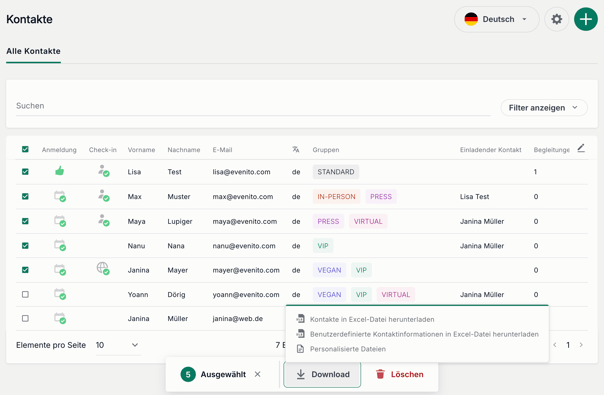Image resolution: width=604 pixels, height=395 pixels.
Task: Click the Download button
Action: click(x=322, y=374)
